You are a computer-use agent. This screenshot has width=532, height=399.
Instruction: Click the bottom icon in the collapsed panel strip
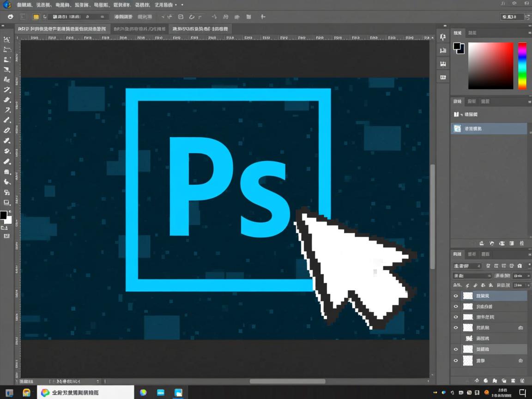tap(443, 77)
